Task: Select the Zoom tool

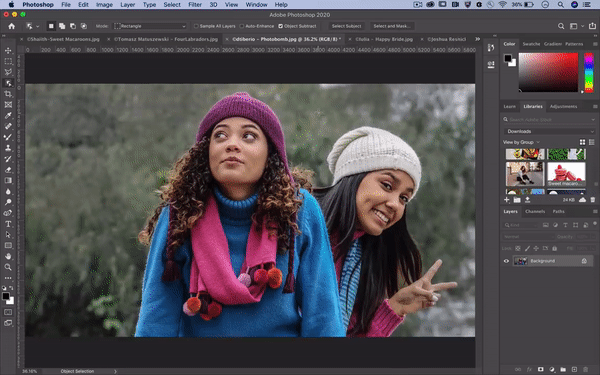Action: coord(8,267)
